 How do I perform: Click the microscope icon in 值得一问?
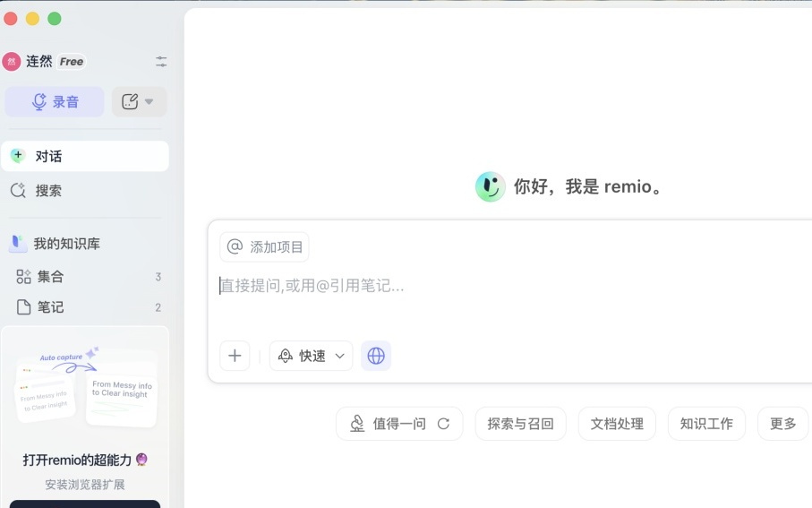tap(357, 424)
